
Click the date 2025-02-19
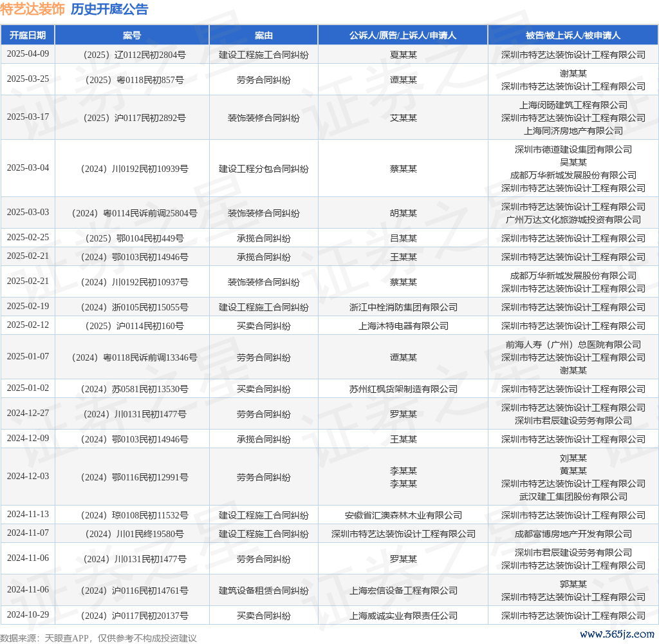(x=28, y=307)
